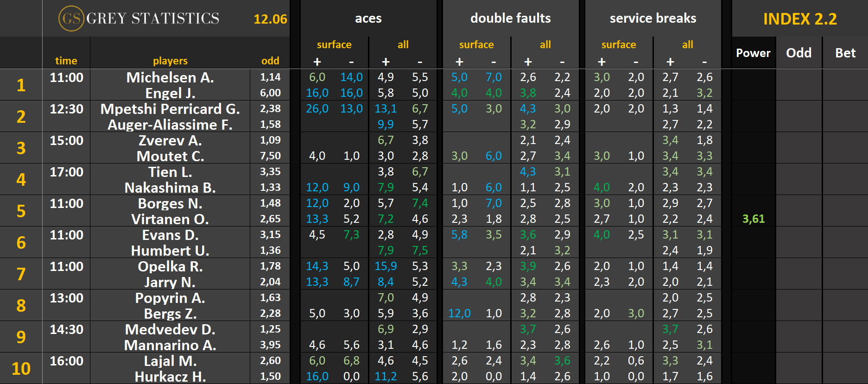This screenshot has width=868, height=384.
Task: Click player name Michelsen A.
Action: pos(170,77)
